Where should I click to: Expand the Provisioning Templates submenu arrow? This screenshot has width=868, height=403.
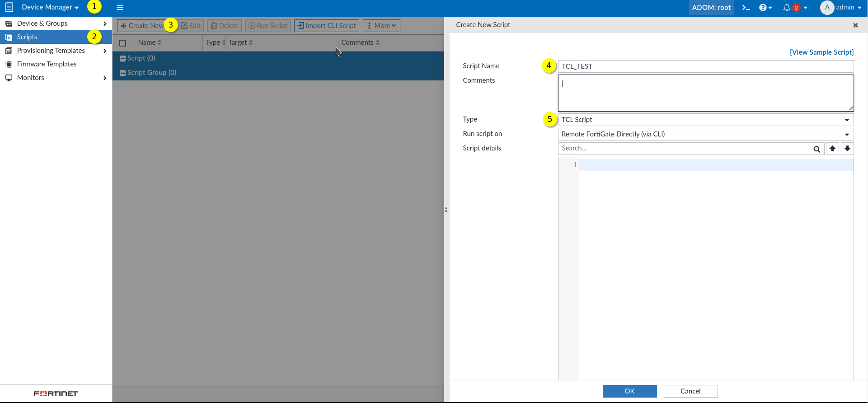coord(105,51)
